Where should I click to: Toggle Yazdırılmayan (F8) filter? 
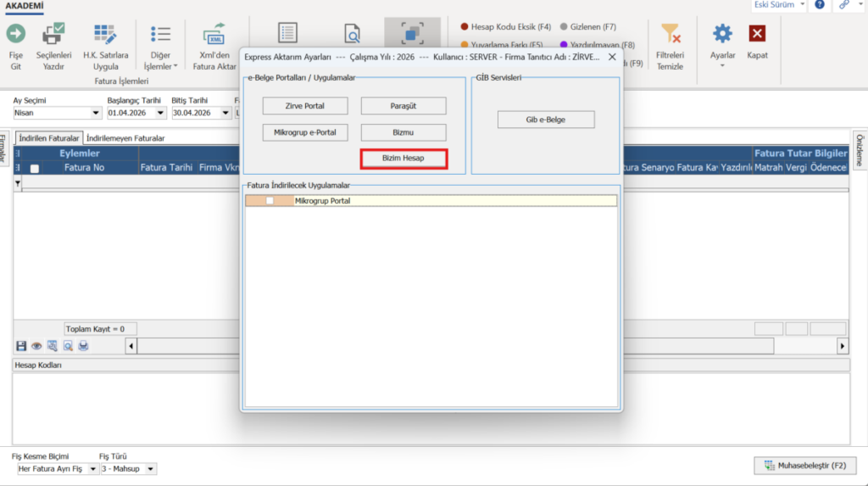pyautogui.click(x=598, y=45)
